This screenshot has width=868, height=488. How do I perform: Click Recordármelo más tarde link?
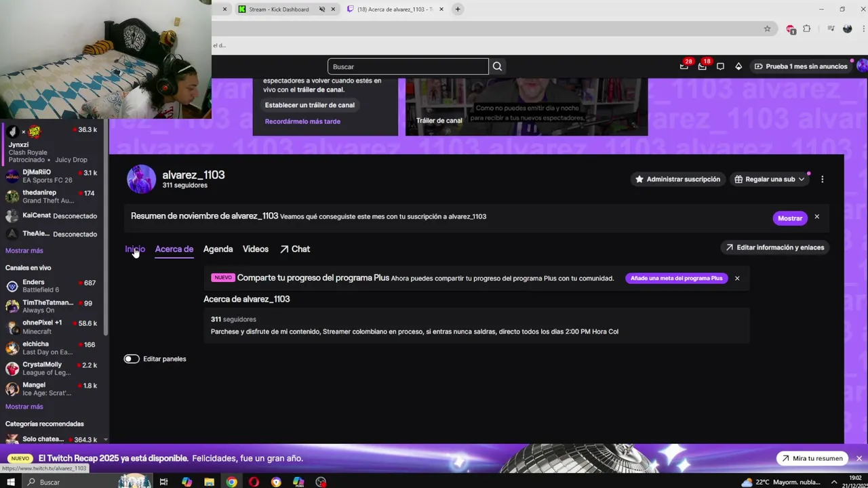point(302,121)
